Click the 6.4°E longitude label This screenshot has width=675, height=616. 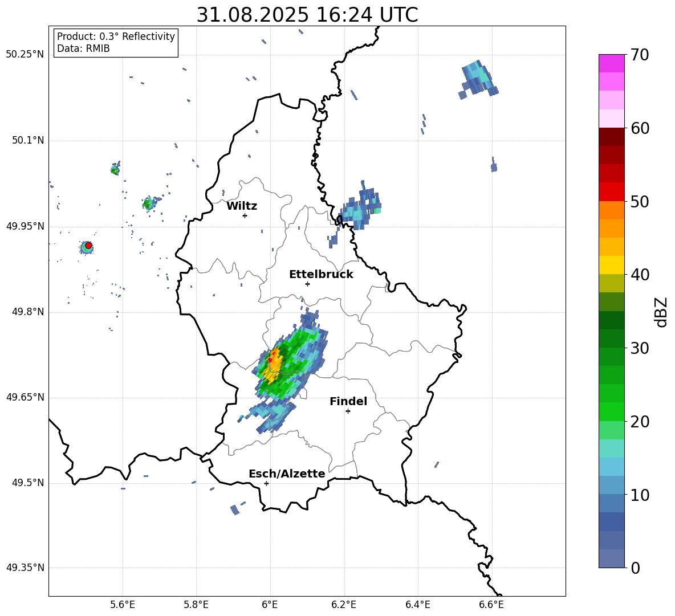(417, 605)
